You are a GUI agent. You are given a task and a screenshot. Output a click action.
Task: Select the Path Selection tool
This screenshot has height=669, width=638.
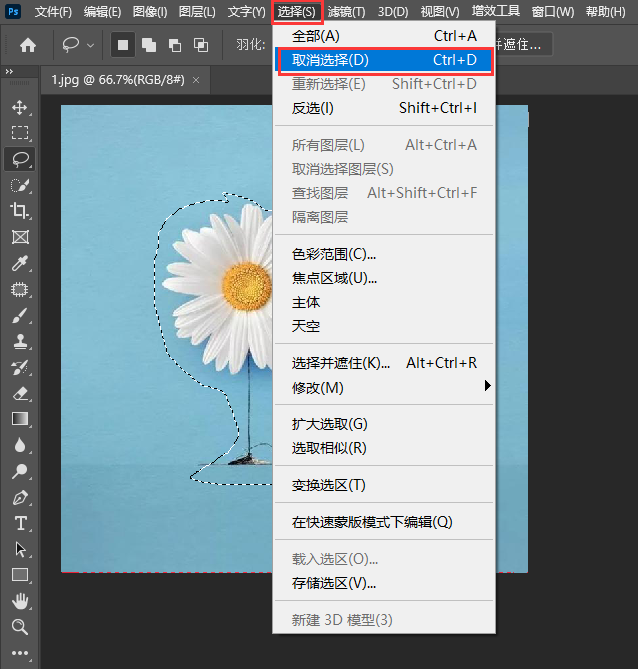[20, 549]
